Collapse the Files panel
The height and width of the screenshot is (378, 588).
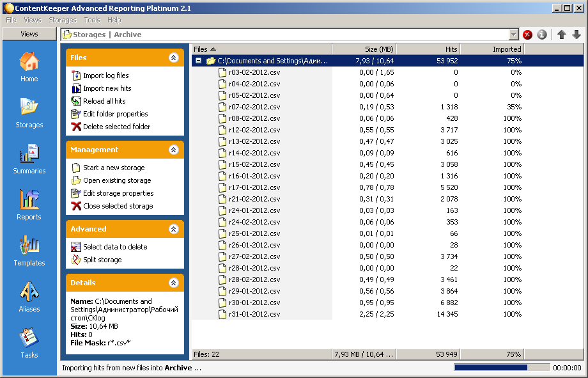[x=173, y=58]
